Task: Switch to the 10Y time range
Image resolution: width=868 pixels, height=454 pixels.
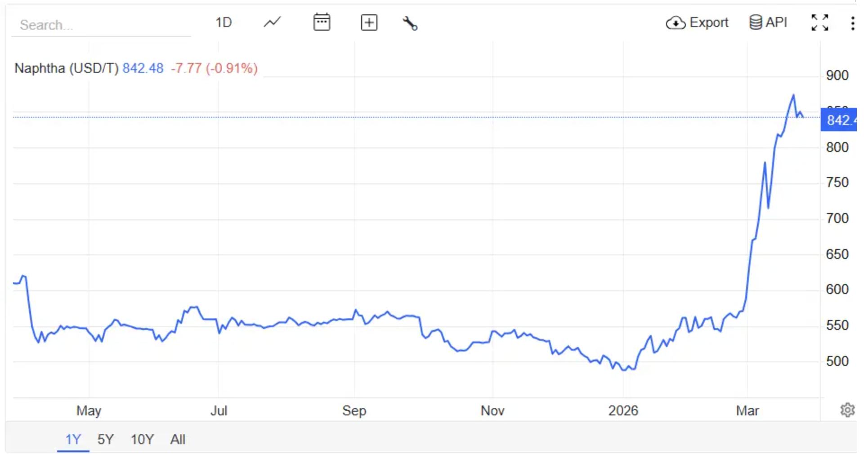Action: tap(142, 439)
